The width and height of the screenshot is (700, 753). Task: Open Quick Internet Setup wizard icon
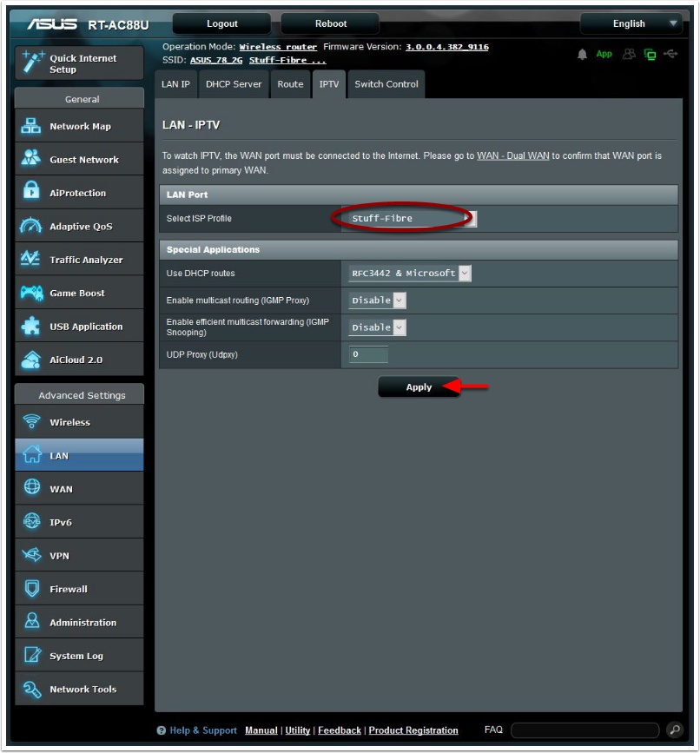coord(33,62)
